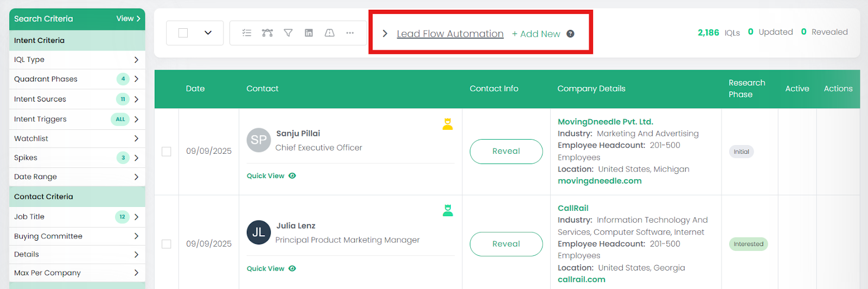Open the Lead Flow Automation link

pyautogui.click(x=450, y=34)
